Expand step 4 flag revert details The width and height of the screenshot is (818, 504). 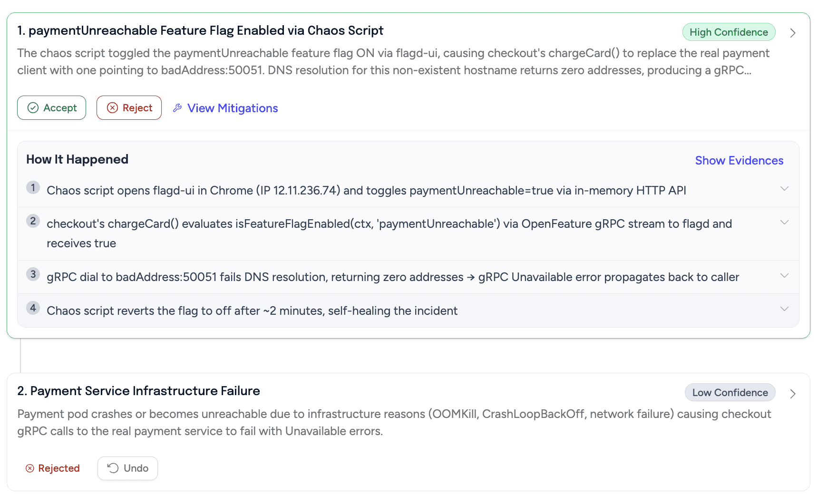tap(784, 309)
